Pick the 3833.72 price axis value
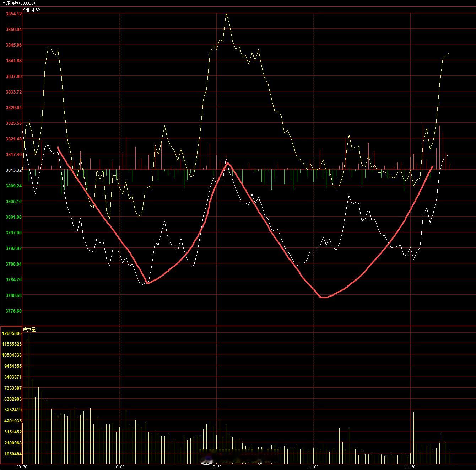 point(13,92)
